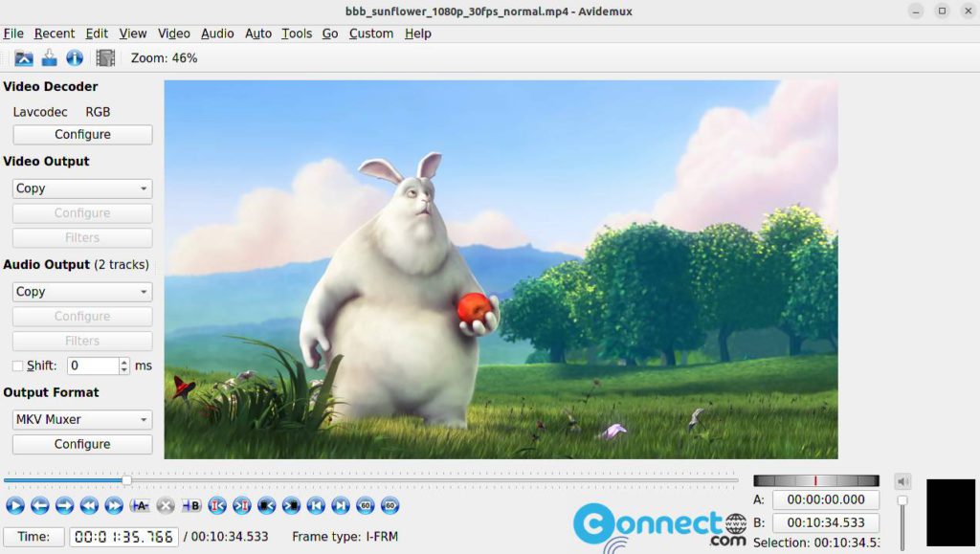Enable the audio Shift checkbox
980x554 pixels.
16,366
